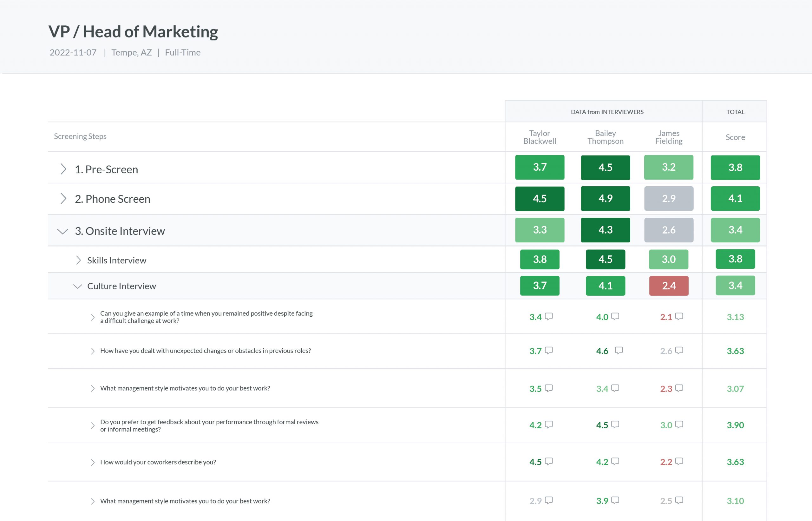The height and width of the screenshot is (521, 812).
Task: Click comment icon beside Taylor's 4.2 score
Action: [x=548, y=424]
